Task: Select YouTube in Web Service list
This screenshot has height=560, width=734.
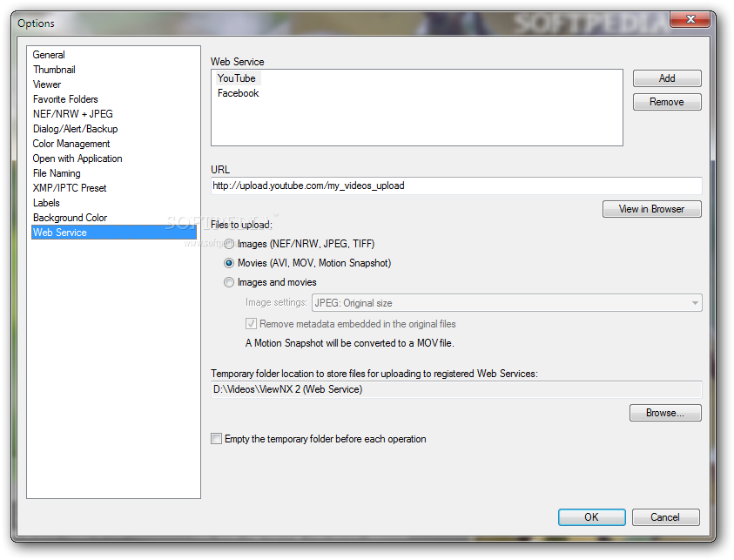Action: pyautogui.click(x=237, y=78)
